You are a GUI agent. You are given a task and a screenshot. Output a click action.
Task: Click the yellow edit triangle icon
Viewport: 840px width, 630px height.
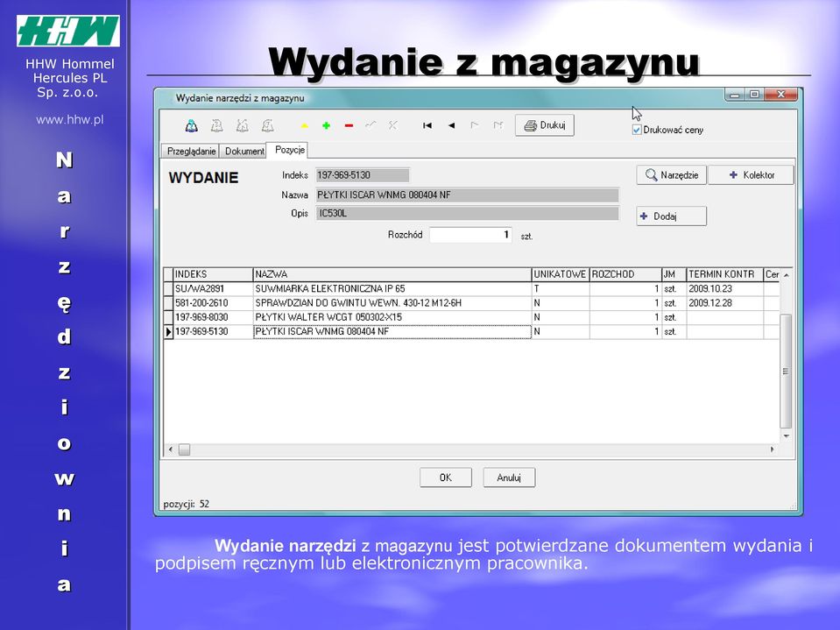[304, 126]
